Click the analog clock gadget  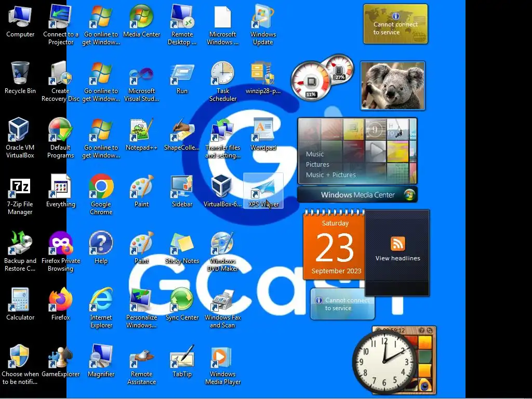[x=384, y=362]
